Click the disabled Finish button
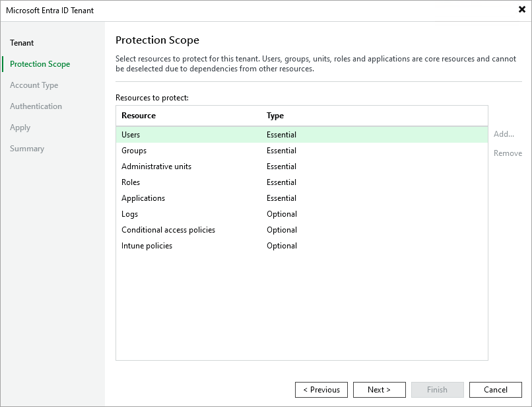 click(x=438, y=390)
